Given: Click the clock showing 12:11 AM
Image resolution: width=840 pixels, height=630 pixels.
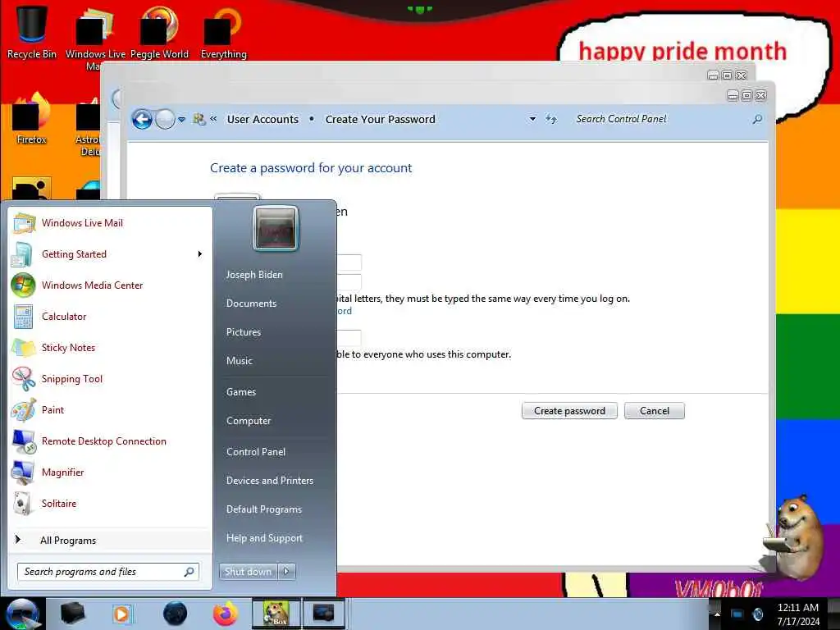Looking at the screenshot, I should pos(797,608).
